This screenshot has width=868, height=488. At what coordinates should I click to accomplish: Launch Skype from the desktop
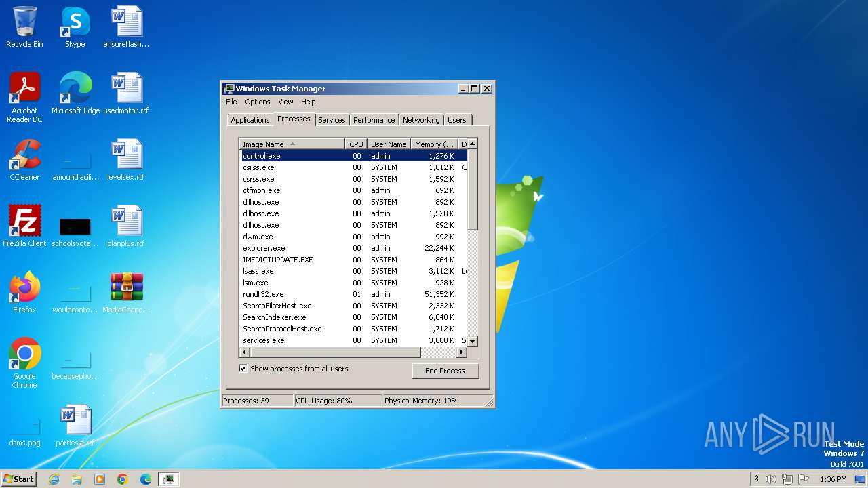(x=75, y=27)
